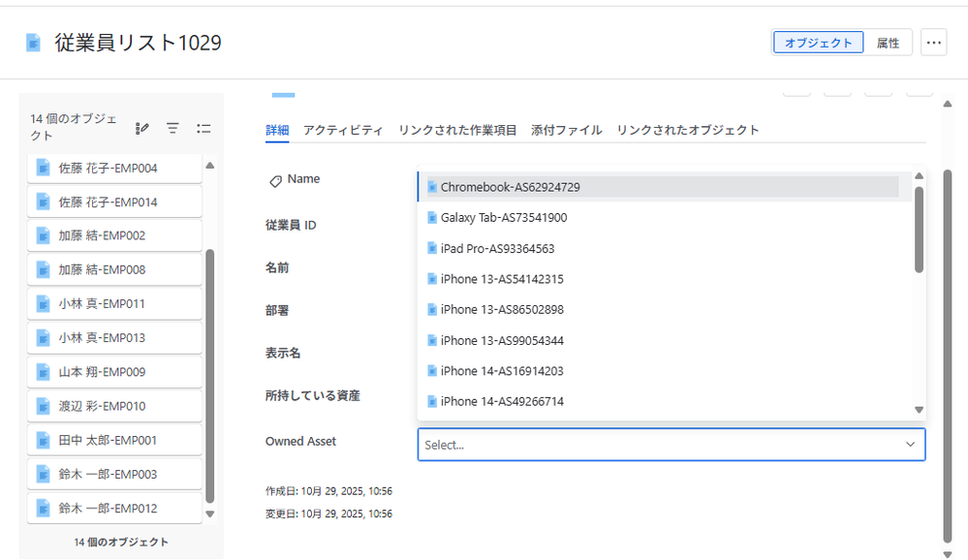The height and width of the screenshot is (560, 968).
Task: Click the list view options icon
Action: pos(203,127)
